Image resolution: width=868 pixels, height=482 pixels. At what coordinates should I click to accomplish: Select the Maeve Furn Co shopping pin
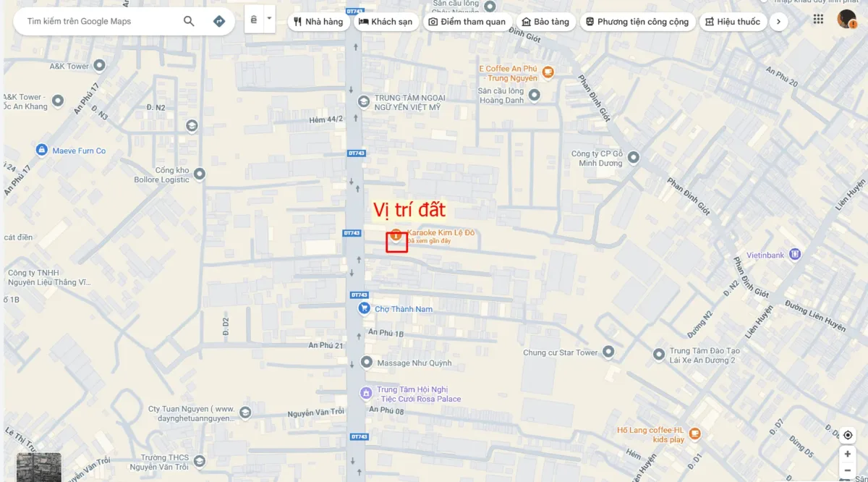click(42, 151)
